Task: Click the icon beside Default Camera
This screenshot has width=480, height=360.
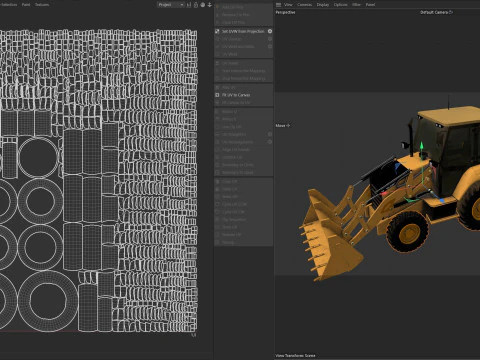Action: [x=451, y=12]
